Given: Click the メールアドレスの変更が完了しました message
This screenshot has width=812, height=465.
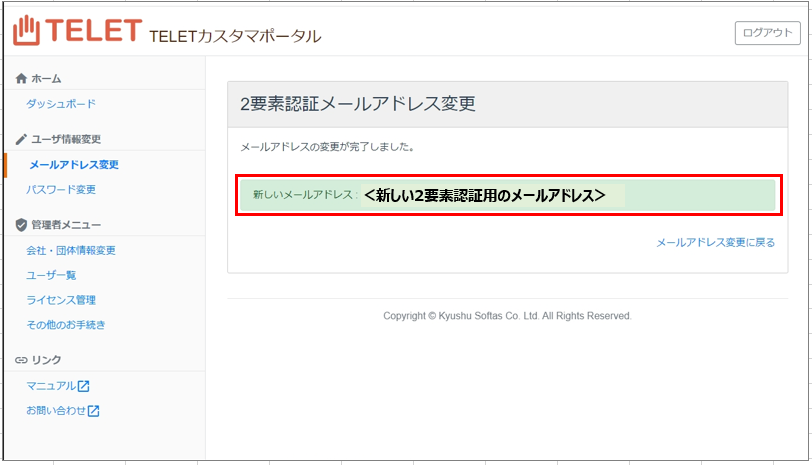Looking at the screenshot, I should [327, 147].
